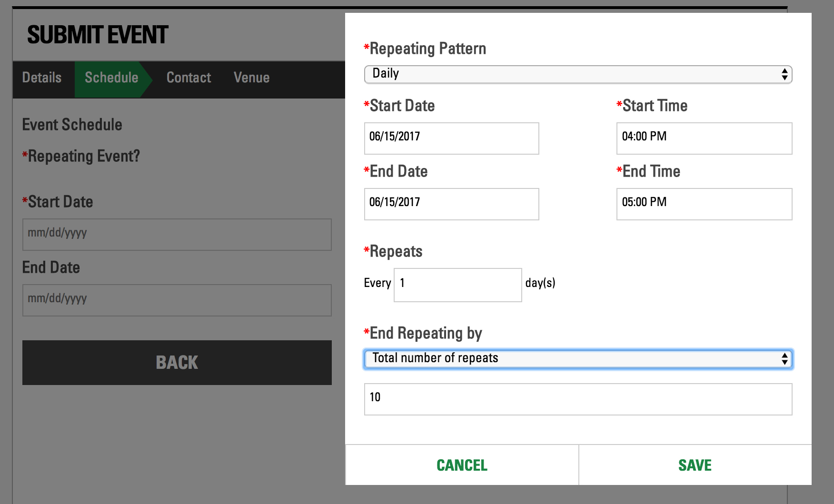Click the total repeats field containing 10
Screen dimensions: 834x504
[x=578, y=399]
